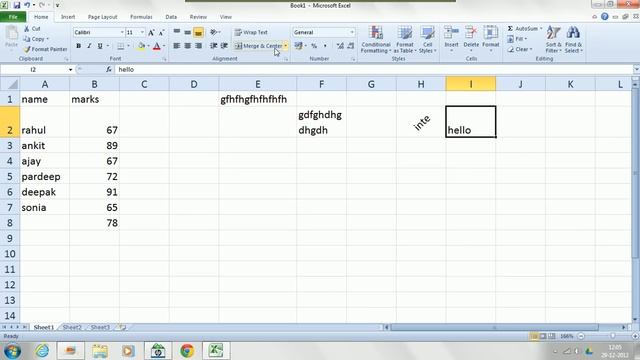Open Excel Help question mark icon
This screenshot has height=360, width=640.
(x=604, y=17)
